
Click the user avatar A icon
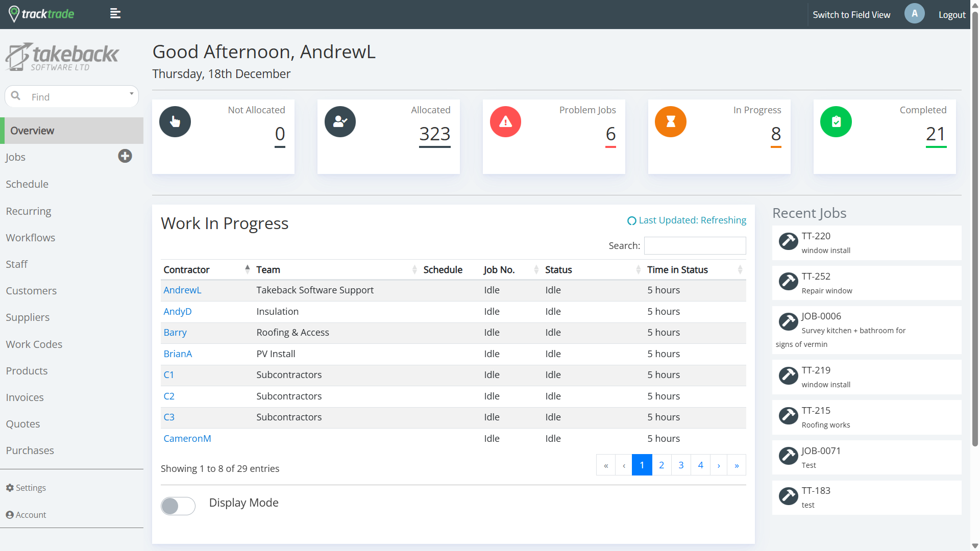tap(914, 14)
